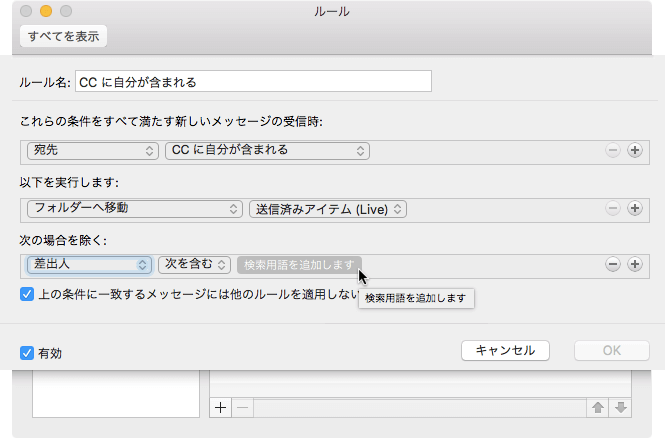665x438 pixels.
Task: Open the 差出人 exception dropdown
Action: [90, 264]
